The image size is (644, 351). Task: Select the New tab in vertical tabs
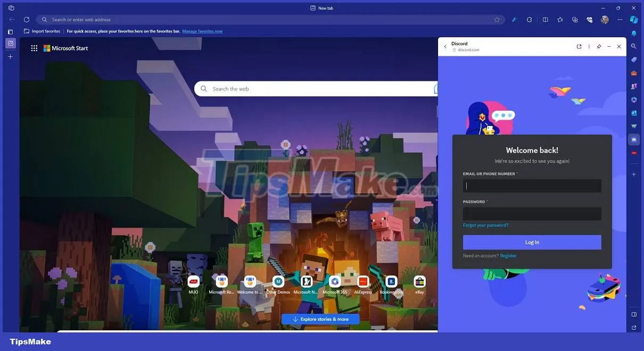coord(10,43)
